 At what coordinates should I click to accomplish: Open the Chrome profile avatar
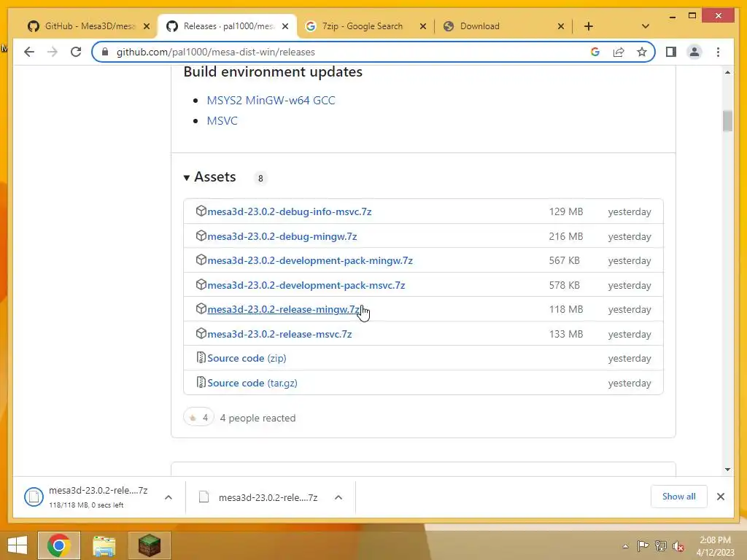694,52
